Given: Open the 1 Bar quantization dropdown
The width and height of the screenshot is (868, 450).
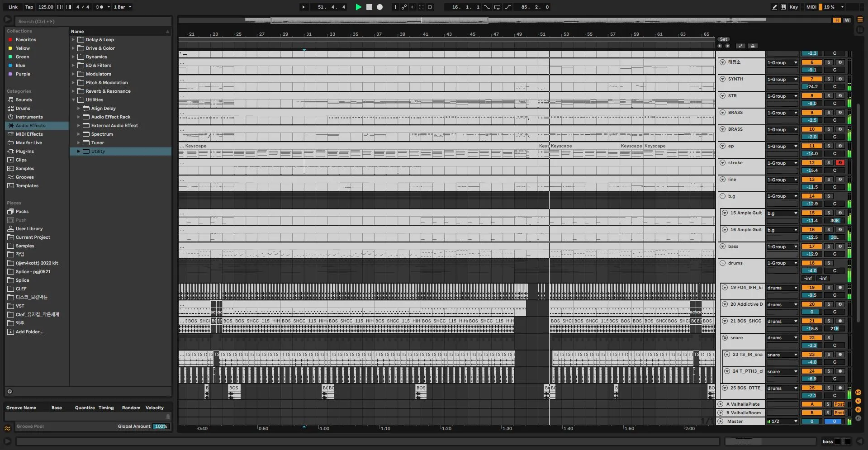Looking at the screenshot, I should [122, 7].
